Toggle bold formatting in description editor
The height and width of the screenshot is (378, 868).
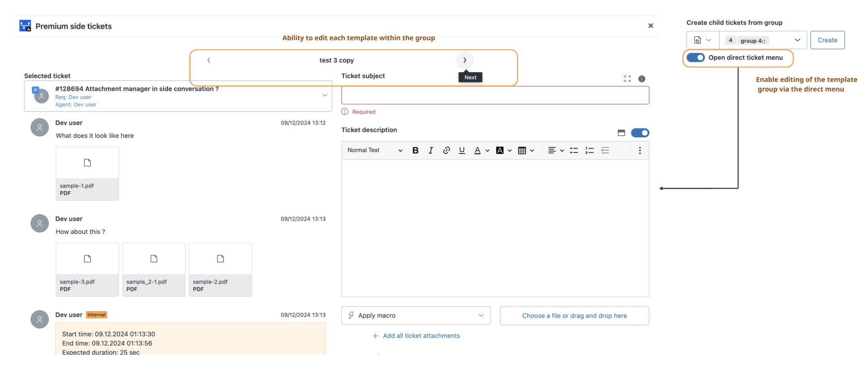415,150
